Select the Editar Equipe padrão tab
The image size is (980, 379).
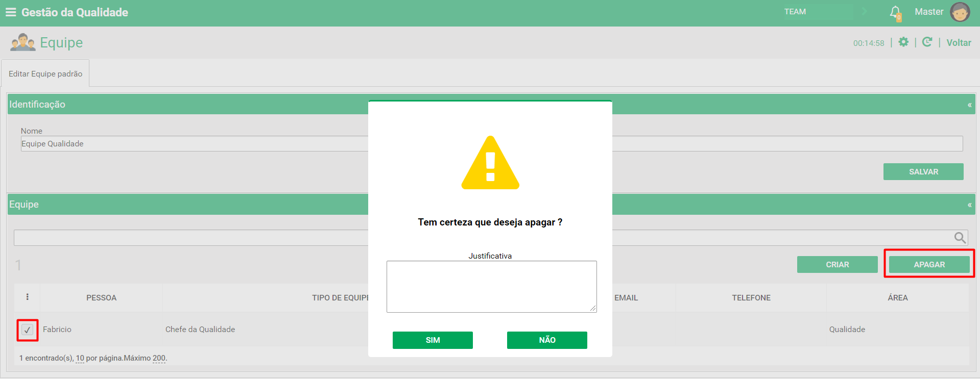pyautogui.click(x=45, y=73)
